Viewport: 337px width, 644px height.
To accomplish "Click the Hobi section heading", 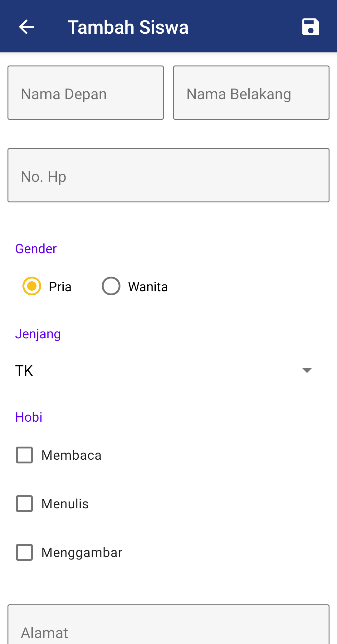I will [x=29, y=417].
